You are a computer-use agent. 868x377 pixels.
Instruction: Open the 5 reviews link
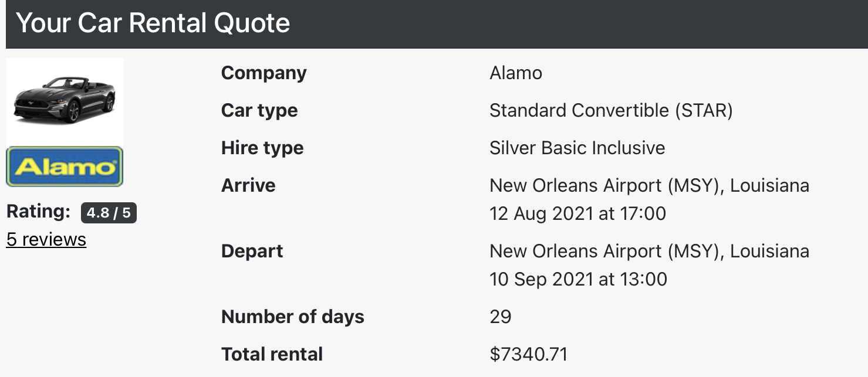coord(46,239)
